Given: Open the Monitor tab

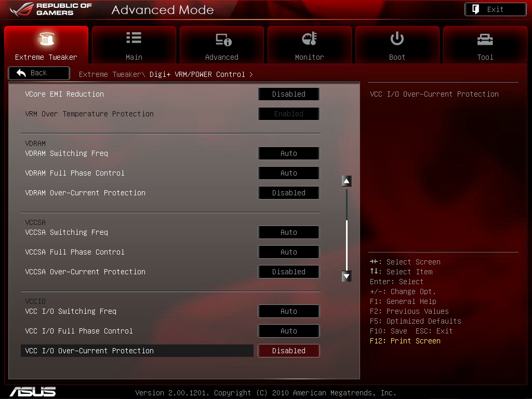Looking at the screenshot, I should pyautogui.click(x=310, y=45).
